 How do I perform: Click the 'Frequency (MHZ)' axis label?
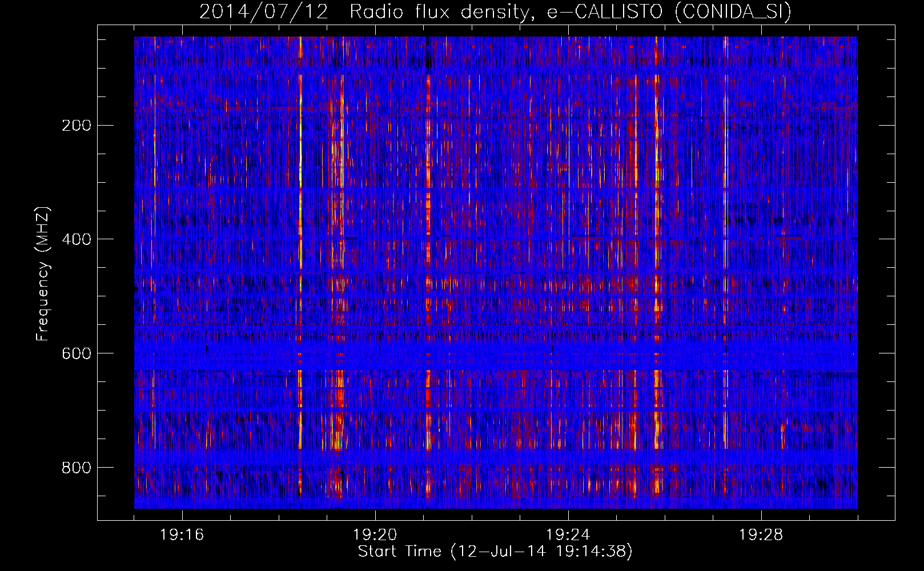43,274
